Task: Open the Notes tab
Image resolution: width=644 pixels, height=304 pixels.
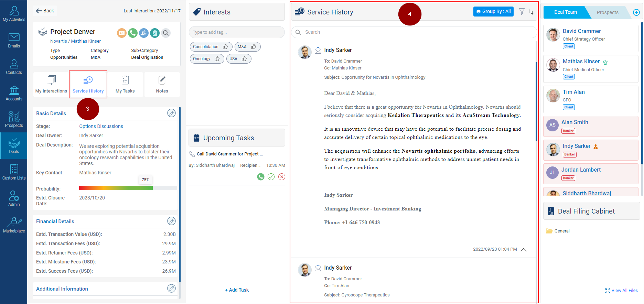Action: click(162, 85)
